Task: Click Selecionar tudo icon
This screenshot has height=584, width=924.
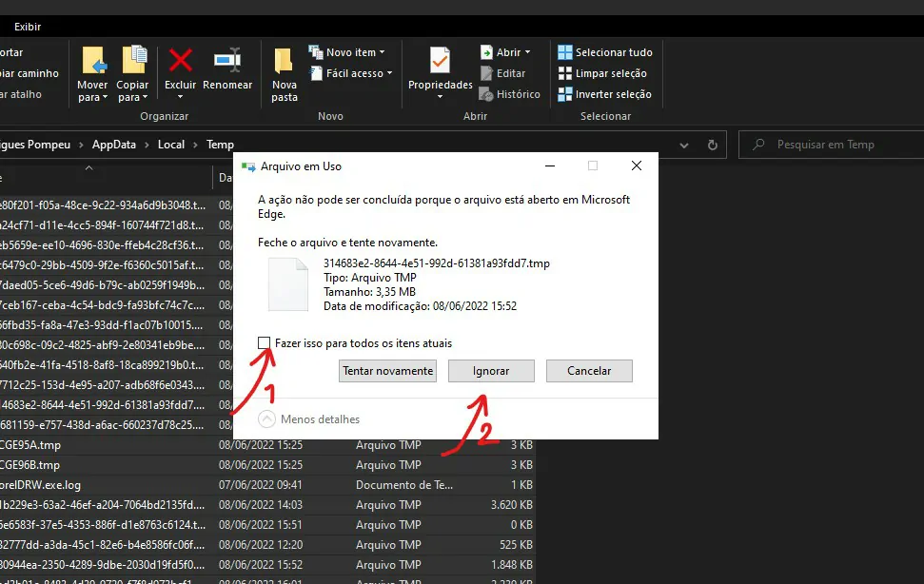Action: point(565,52)
